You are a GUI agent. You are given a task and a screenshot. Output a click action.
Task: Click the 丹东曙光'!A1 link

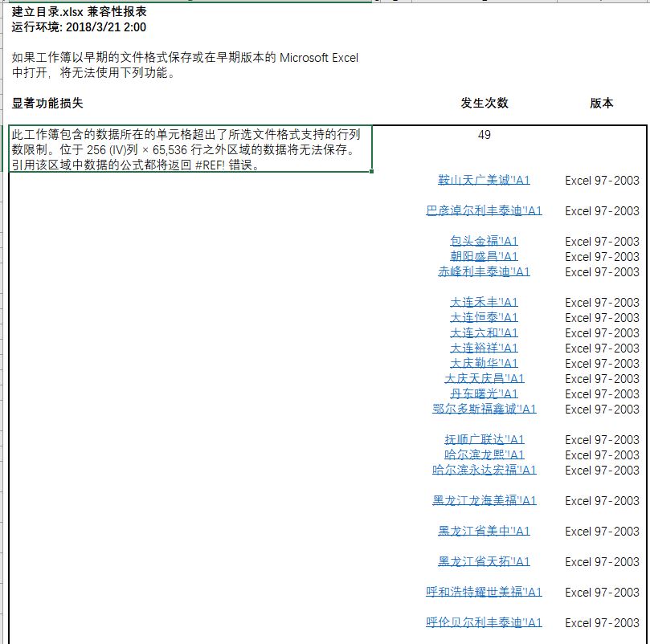[x=484, y=393]
